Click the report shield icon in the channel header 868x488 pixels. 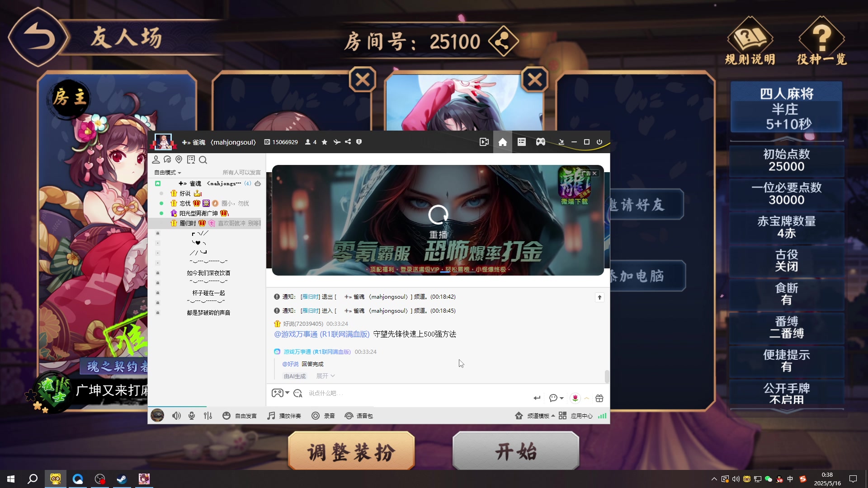click(x=359, y=142)
